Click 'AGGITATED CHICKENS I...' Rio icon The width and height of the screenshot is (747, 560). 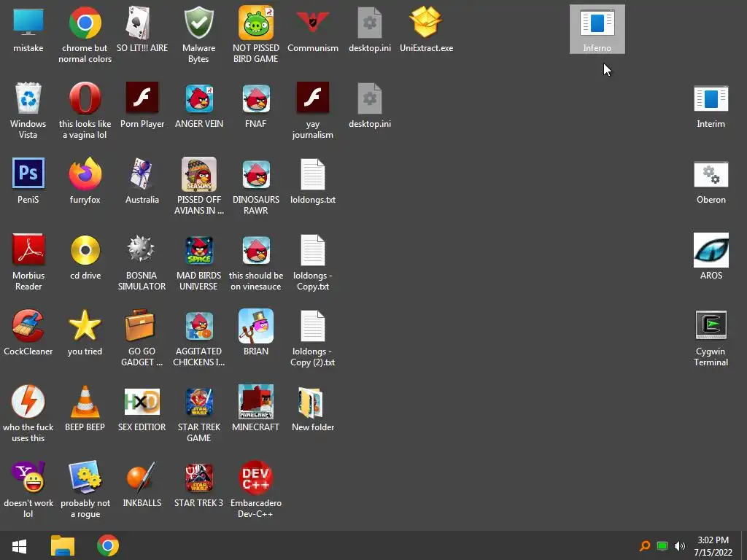(x=198, y=326)
